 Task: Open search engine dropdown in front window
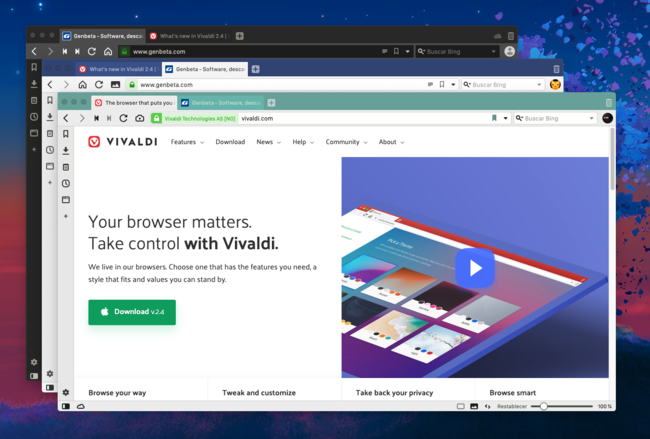tap(592, 119)
